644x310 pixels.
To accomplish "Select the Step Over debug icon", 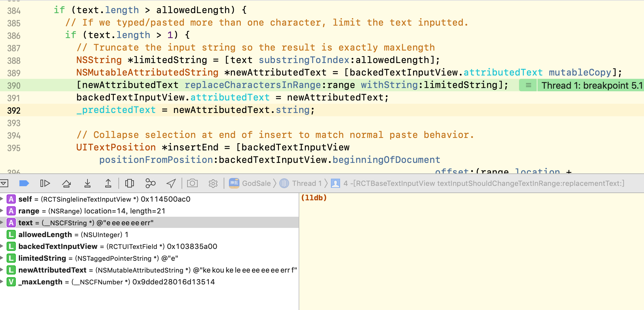I will point(66,183).
